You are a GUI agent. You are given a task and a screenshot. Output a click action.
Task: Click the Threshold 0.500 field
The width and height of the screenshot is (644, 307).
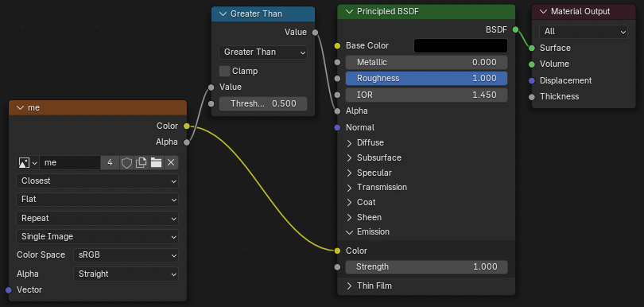coord(263,104)
